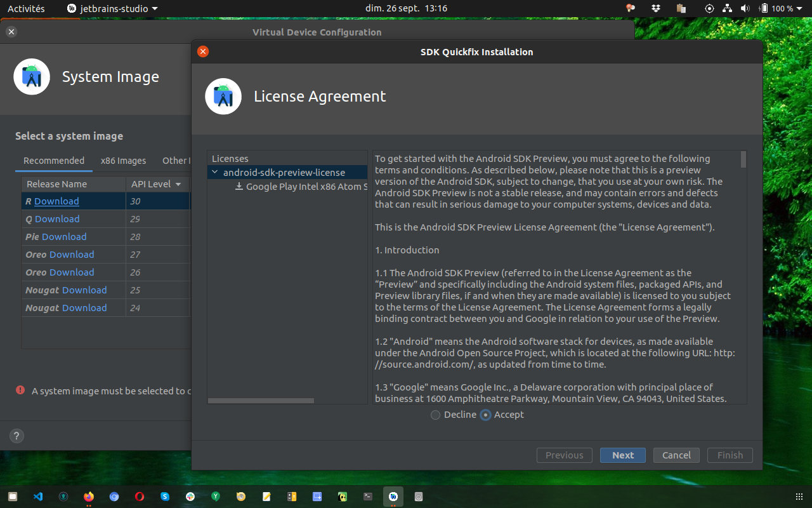Open the jetbrains-studio app menu
Screen dimensions: 812x508
coord(112,8)
